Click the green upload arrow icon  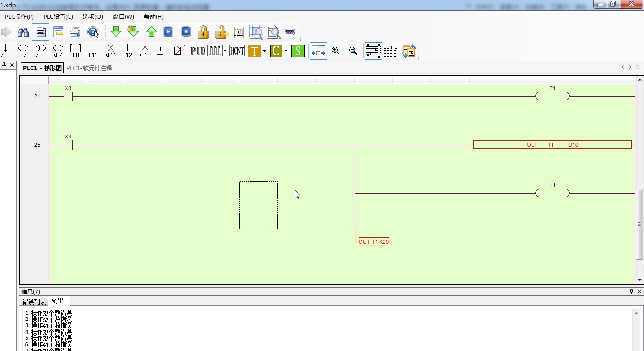tap(152, 32)
